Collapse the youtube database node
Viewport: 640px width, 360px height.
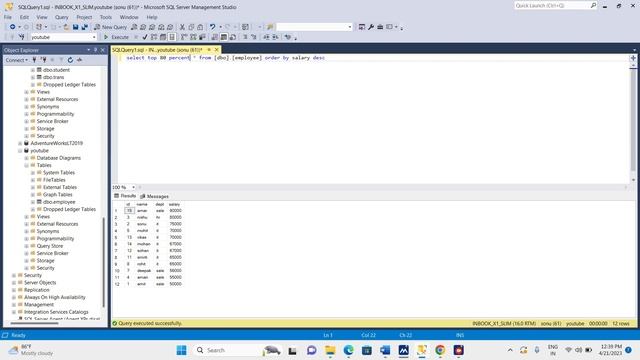click(x=20, y=151)
